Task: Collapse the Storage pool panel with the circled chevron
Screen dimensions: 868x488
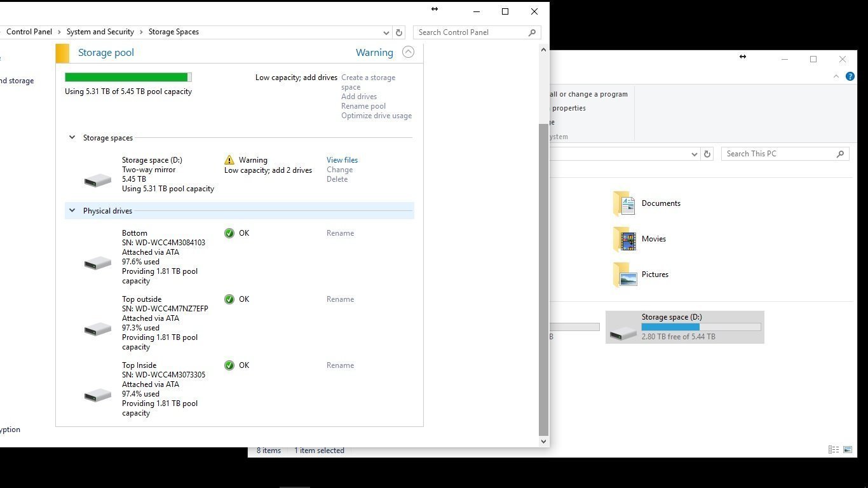Action: coord(408,52)
